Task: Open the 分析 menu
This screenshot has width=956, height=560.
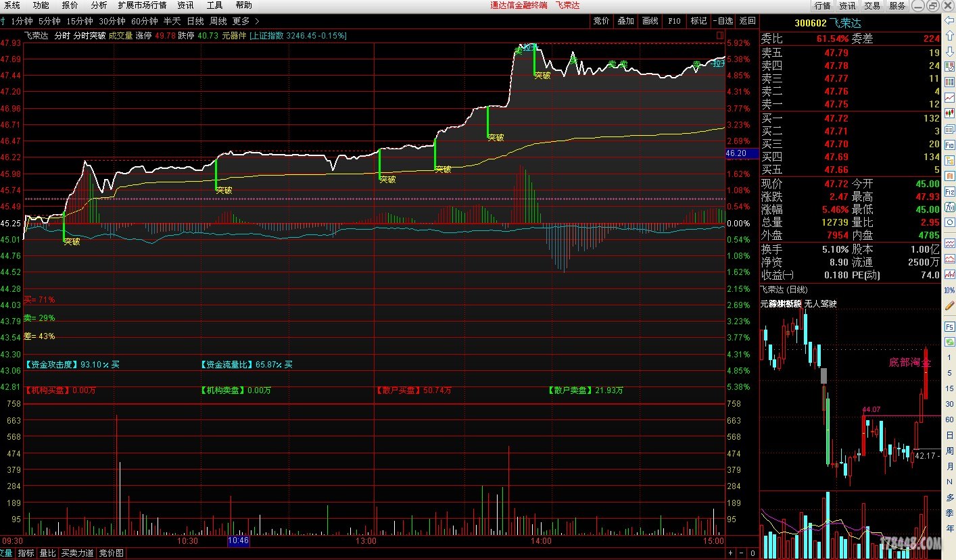Action: click(99, 5)
